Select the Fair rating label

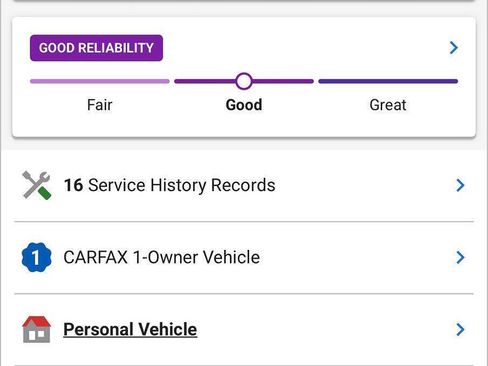tap(100, 105)
